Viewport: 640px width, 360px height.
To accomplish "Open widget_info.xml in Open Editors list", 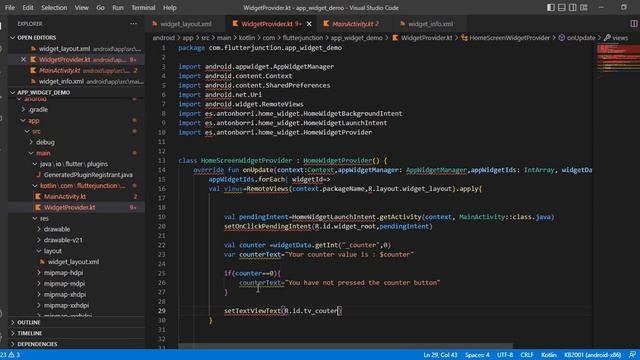I will point(77,82).
